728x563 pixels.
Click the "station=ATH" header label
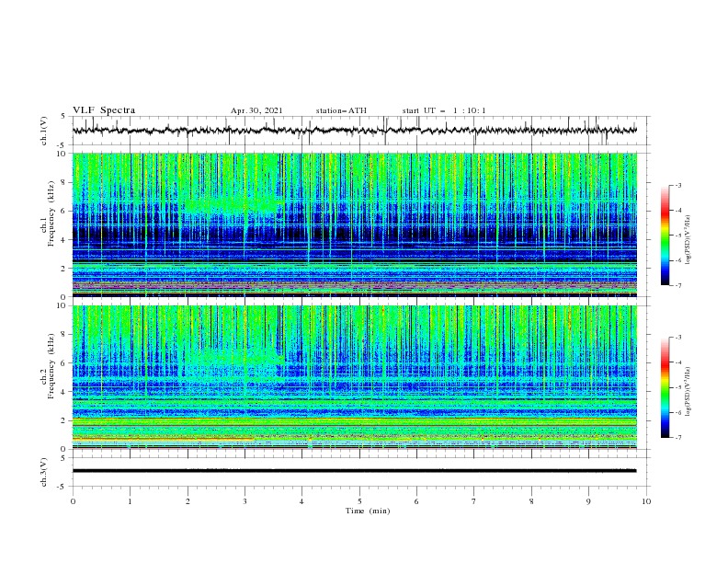click(341, 110)
